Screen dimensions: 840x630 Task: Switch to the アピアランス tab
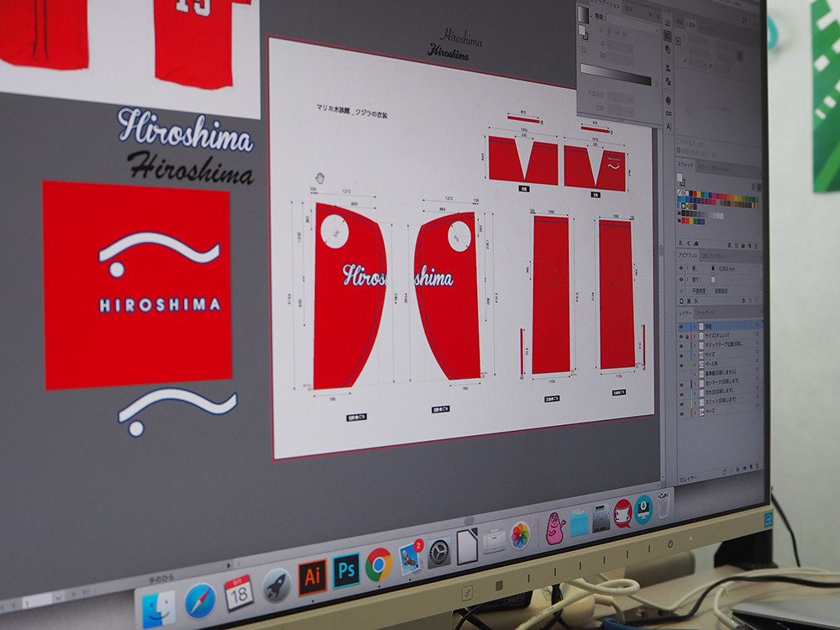688,255
